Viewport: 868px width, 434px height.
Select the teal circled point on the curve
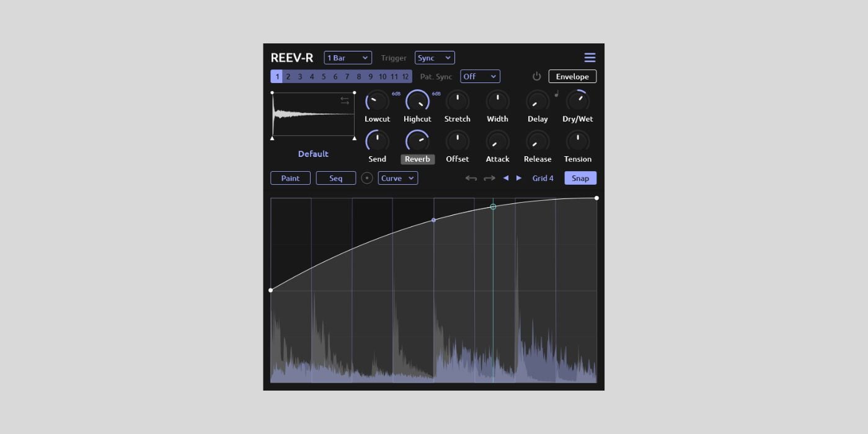click(493, 206)
